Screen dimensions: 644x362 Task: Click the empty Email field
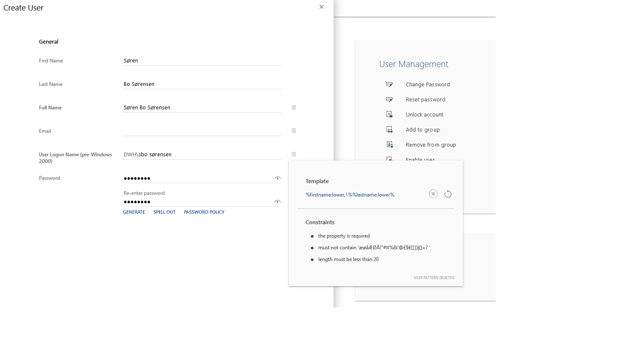(x=202, y=131)
